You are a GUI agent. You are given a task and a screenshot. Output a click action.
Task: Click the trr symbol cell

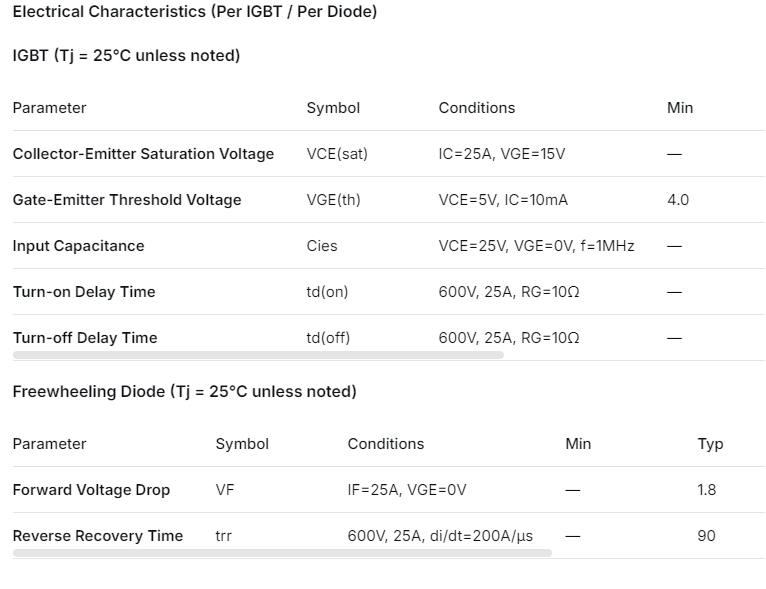[x=224, y=536]
